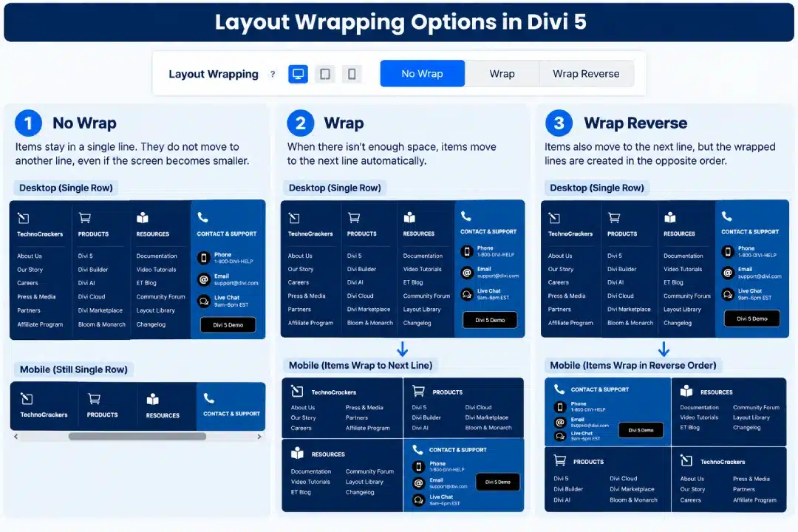Click the 'Mobile (Still Single Row)' label
This screenshot has width=798, height=532.
point(74,369)
